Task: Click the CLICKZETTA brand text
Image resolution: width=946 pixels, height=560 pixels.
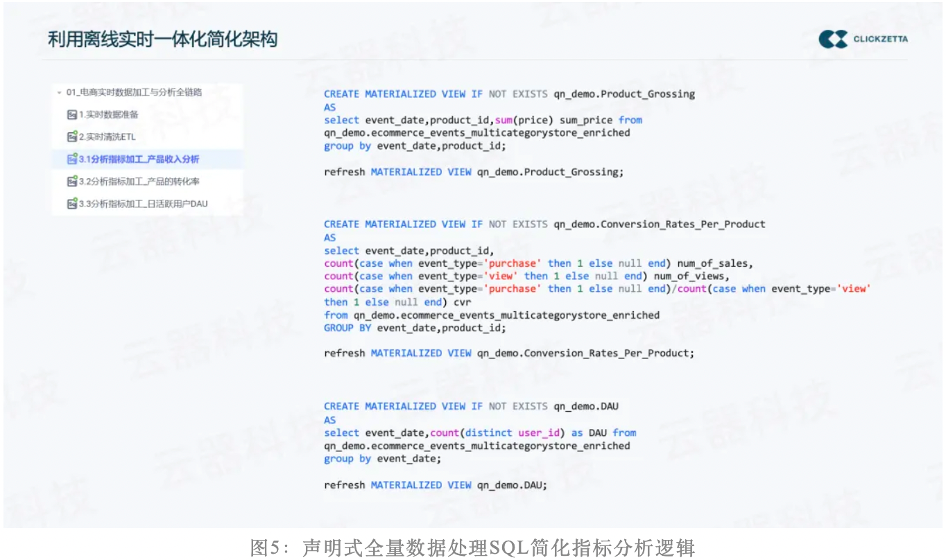Action: click(880, 40)
